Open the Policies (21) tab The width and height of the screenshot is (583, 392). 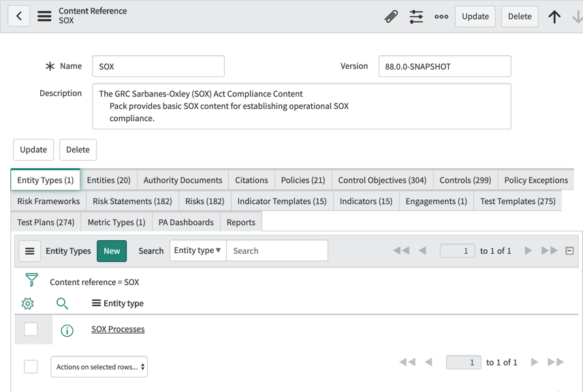click(x=303, y=180)
